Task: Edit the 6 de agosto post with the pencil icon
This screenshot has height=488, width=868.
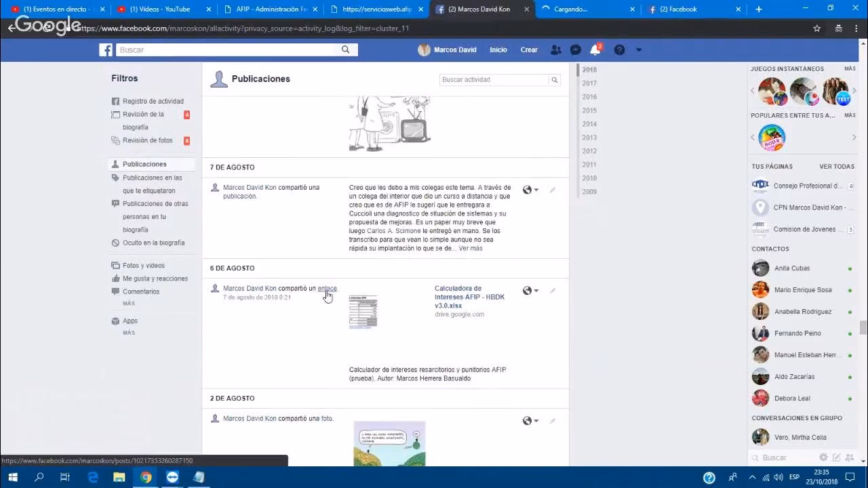Action: pyautogui.click(x=552, y=290)
